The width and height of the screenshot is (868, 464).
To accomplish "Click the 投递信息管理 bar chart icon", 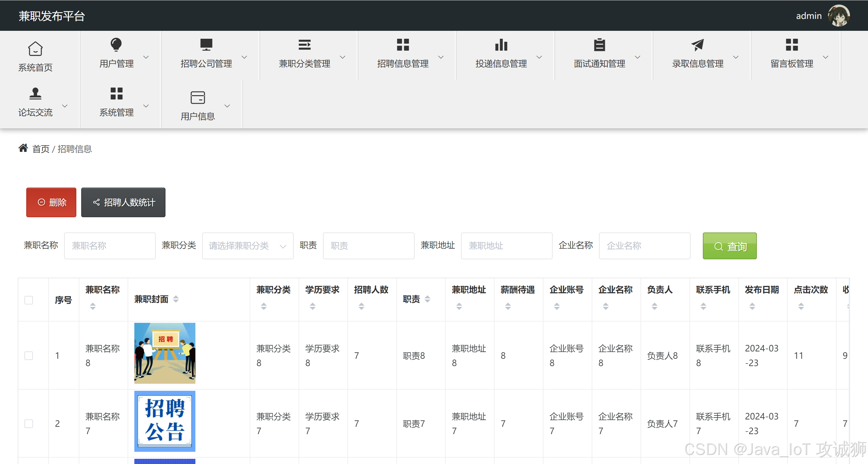I will [x=501, y=45].
